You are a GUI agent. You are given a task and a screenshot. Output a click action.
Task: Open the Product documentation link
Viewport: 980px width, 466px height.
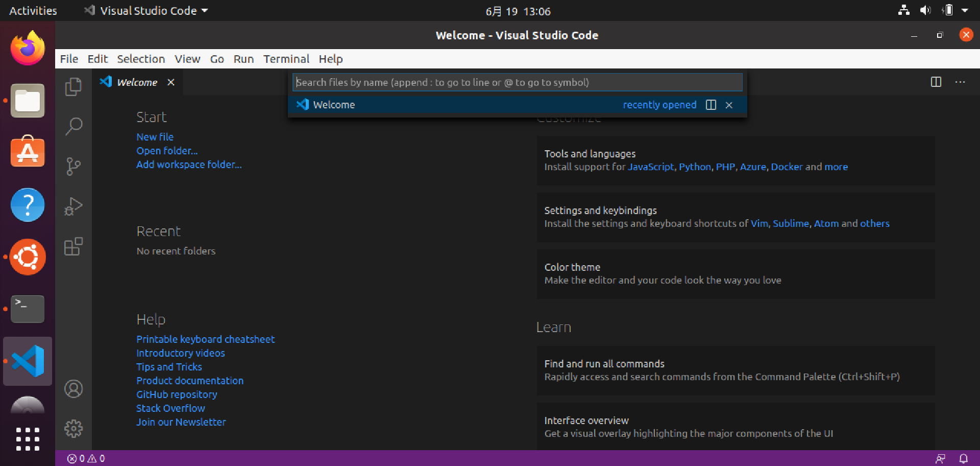point(190,381)
